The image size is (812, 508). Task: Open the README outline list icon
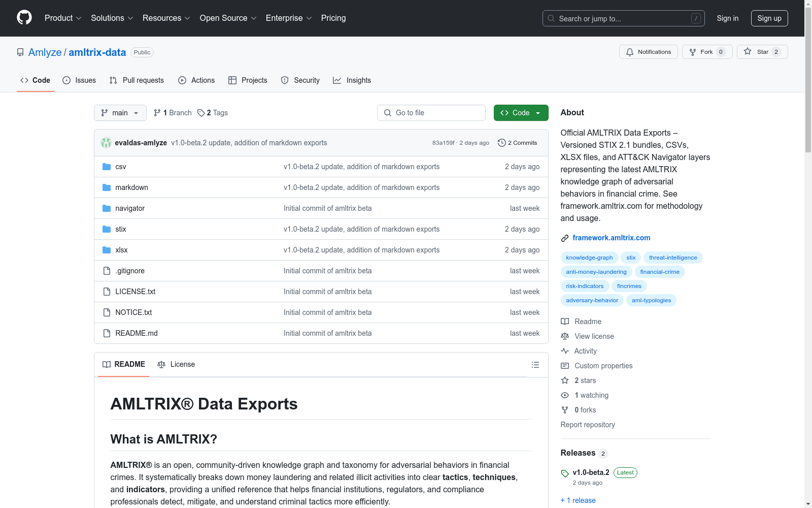[535, 365]
